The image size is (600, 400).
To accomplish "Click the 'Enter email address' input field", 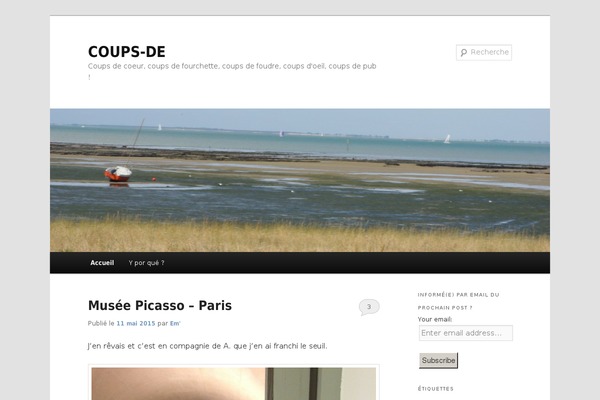I will point(466,333).
